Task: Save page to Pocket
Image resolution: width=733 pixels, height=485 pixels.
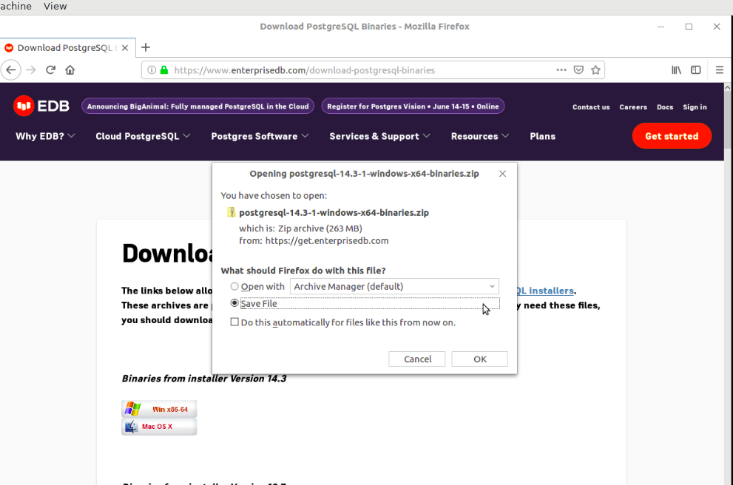Action: pyautogui.click(x=579, y=70)
